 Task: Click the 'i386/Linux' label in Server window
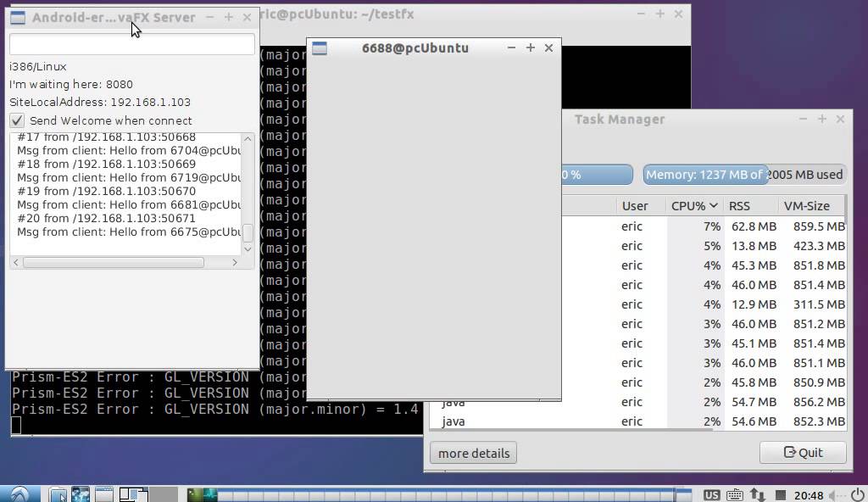tap(37, 66)
